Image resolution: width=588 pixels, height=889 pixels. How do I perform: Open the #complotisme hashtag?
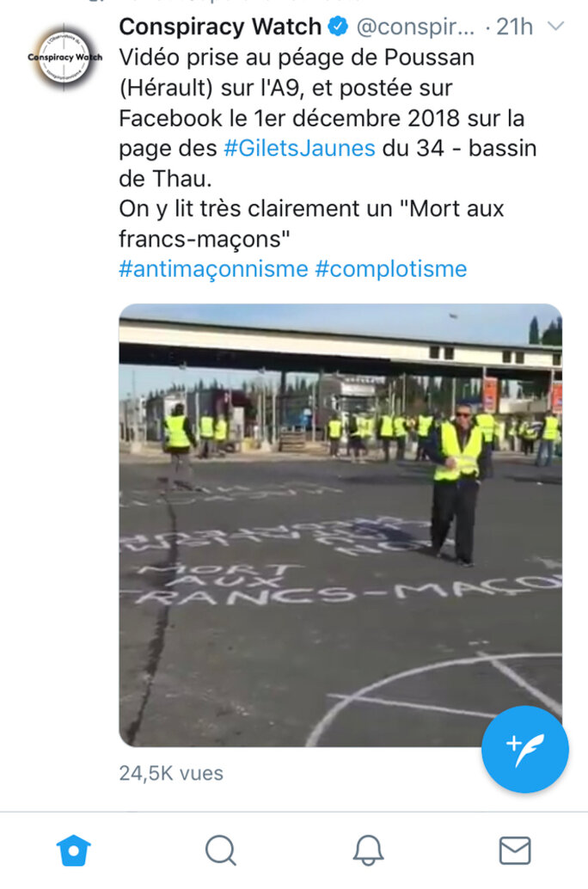click(x=390, y=269)
